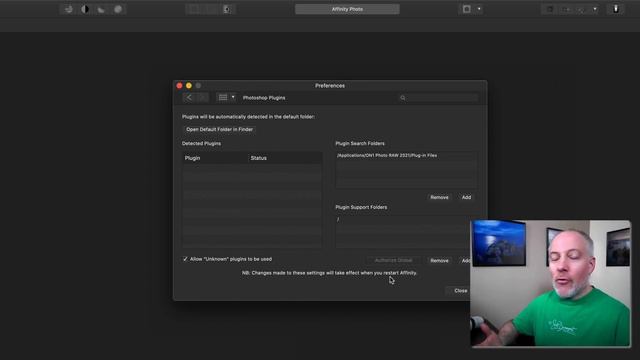Image resolution: width=640 pixels, height=360 pixels.
Task: Add a new plugin search folder
Action: click(466, 198)
